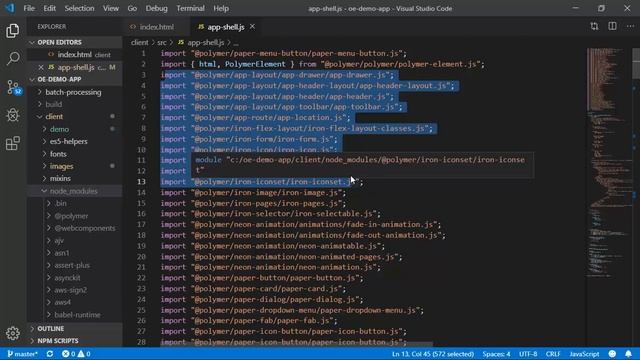
Task: Collapse the node_modules folder
Action: [73, 191]
